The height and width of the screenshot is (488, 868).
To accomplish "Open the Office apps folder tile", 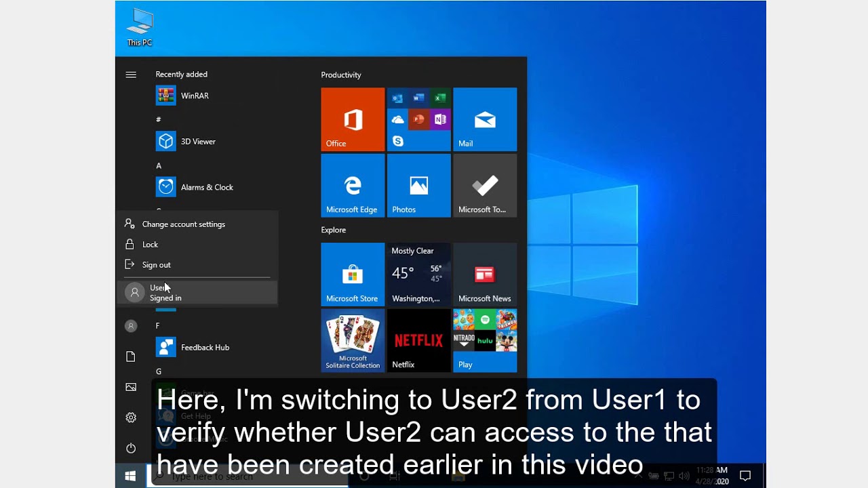I will click(x=419, y=119).
